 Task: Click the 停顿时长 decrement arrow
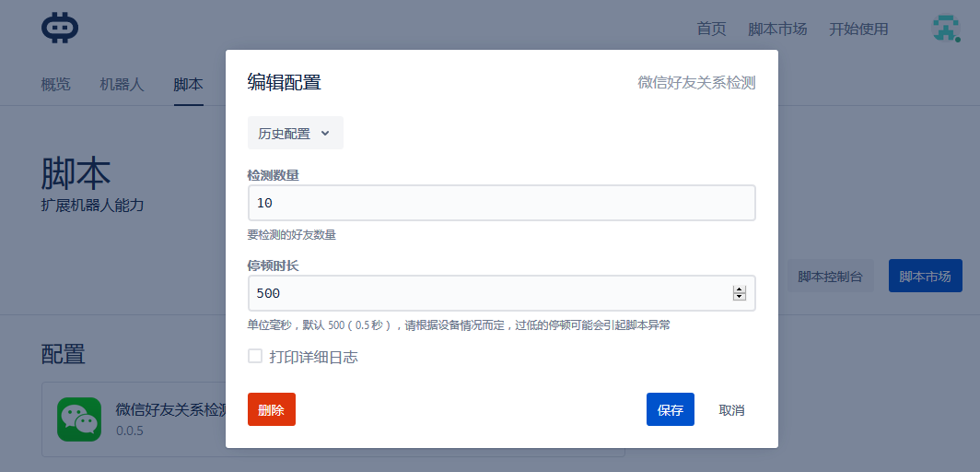coord(739,297)
